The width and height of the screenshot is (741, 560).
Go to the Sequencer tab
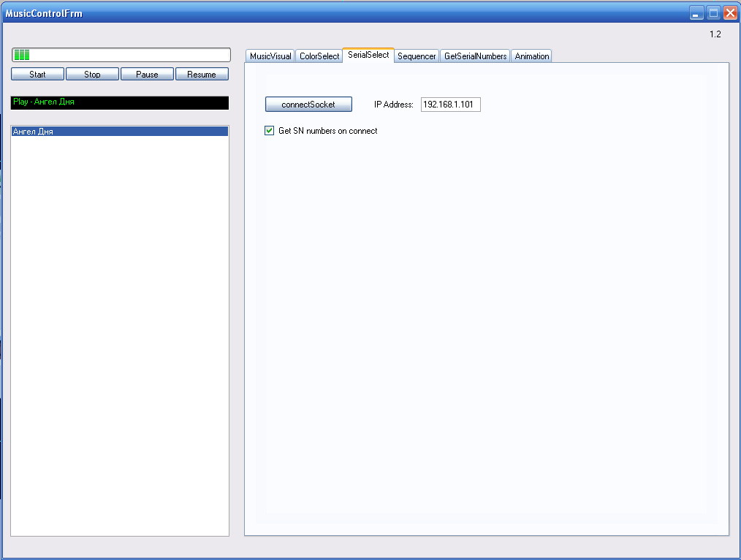point(417,56)
